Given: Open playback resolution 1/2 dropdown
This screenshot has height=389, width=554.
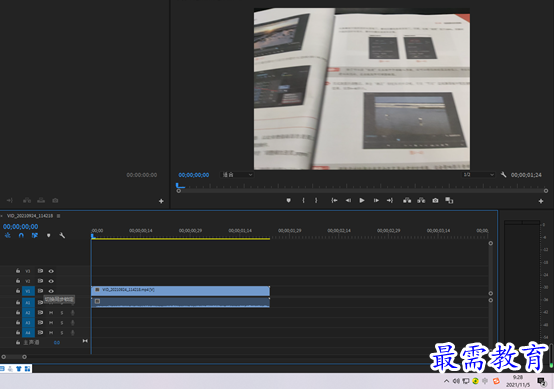Looking at the screenshot, I should [x=478, y=175].
